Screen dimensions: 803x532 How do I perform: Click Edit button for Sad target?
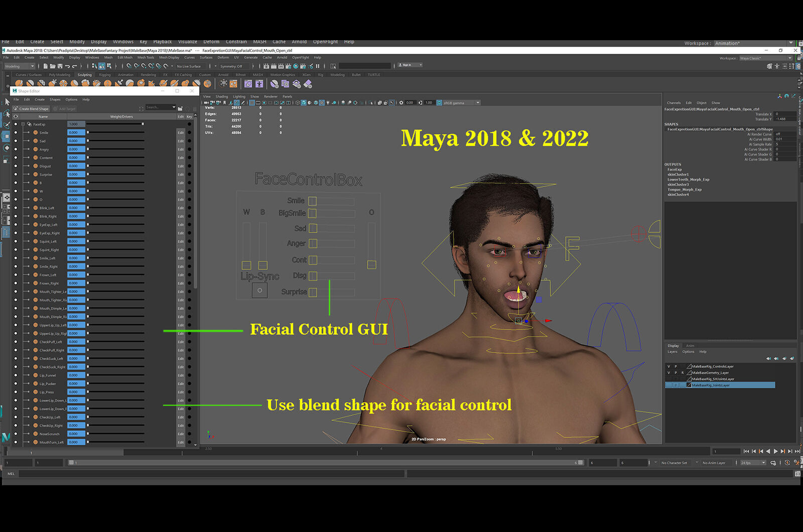(181, 141)
